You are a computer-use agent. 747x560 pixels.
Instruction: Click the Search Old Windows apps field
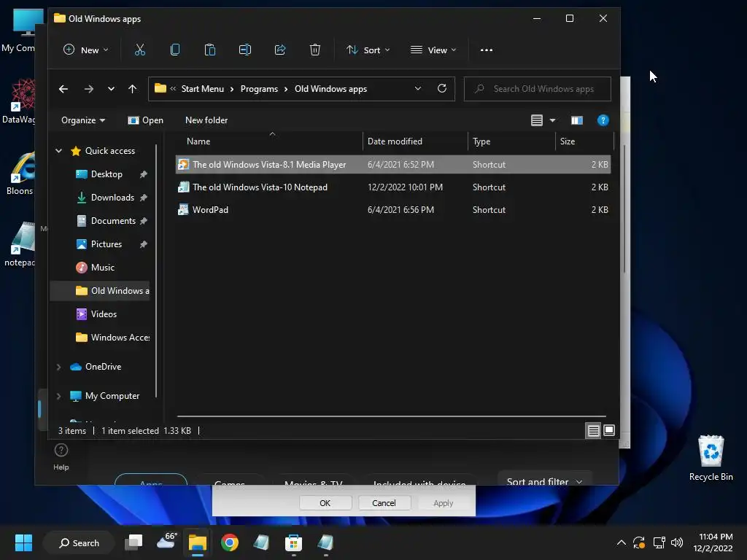click(x=538, y=89)
